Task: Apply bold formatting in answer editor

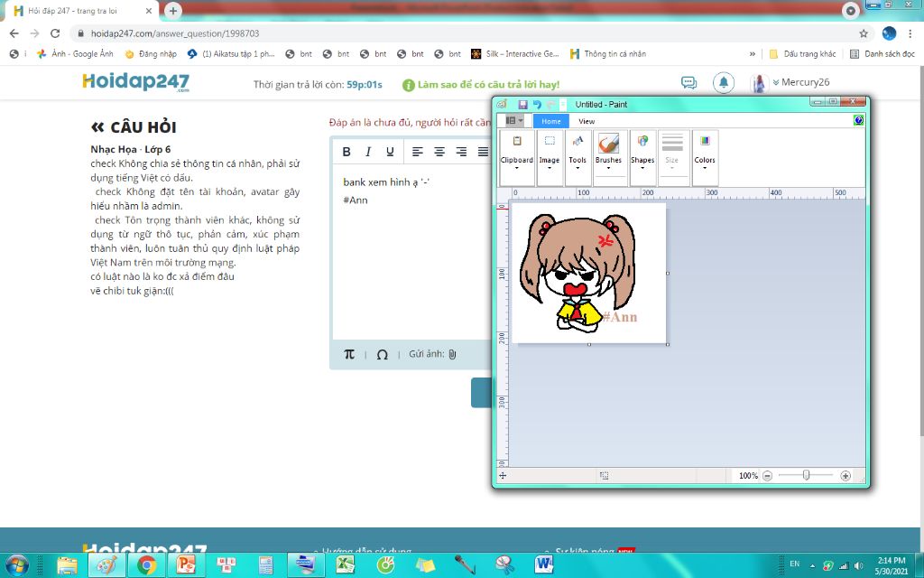Action: [x=346, y=152]
